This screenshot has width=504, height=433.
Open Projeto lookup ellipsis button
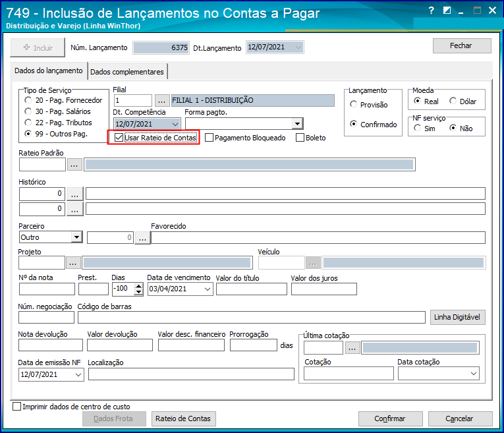pyautogui.click(x=73, y=263)
